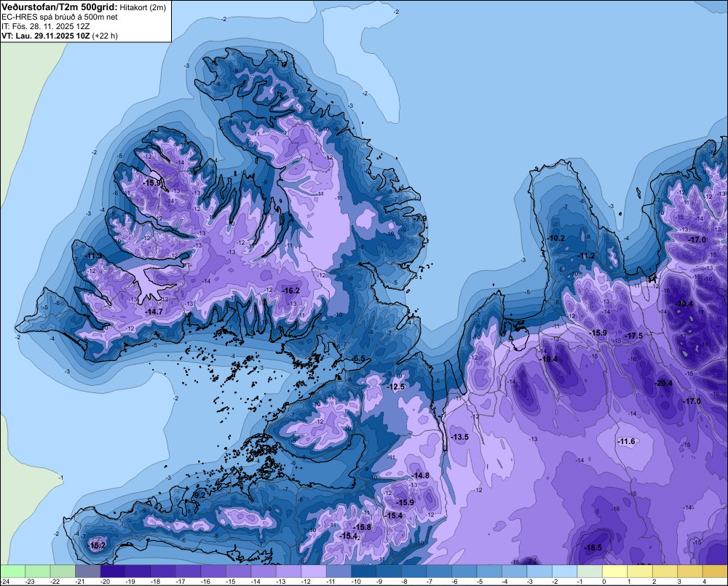The width and height of the screenshot is (728, 586).
Task: Click the gray-blue legend swatch labeled -21
Action: point(88,571)
